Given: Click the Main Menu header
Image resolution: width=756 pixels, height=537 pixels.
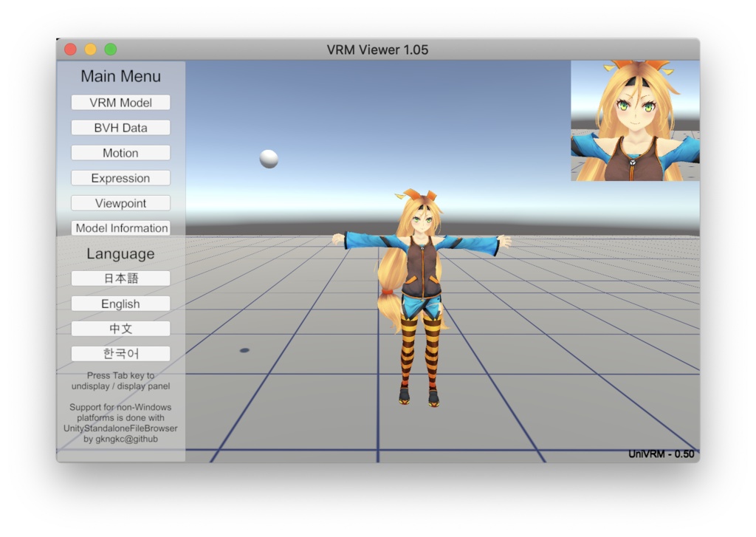Looking at the screenshot, I should (x=120, y=76).
